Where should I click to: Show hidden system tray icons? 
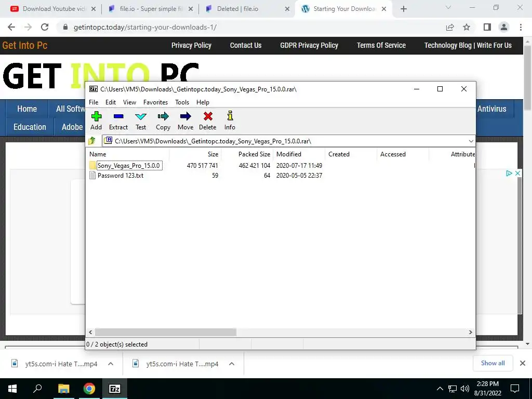coord(440,389)
